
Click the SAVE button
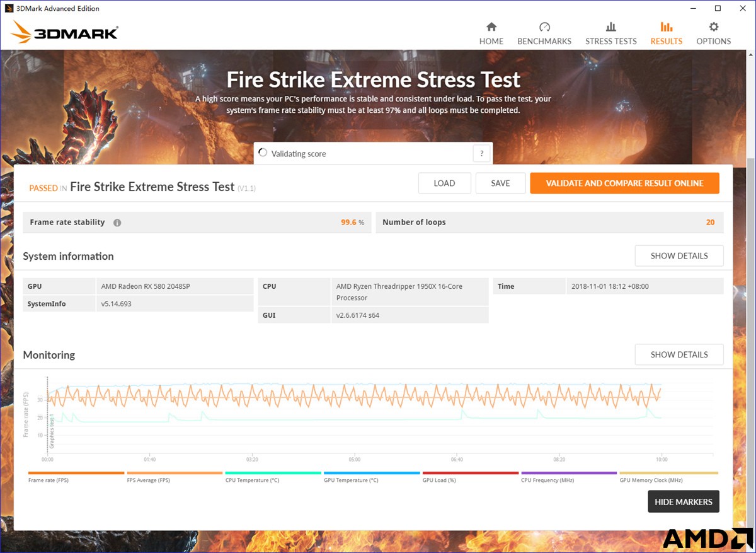[x=500, y=183]
